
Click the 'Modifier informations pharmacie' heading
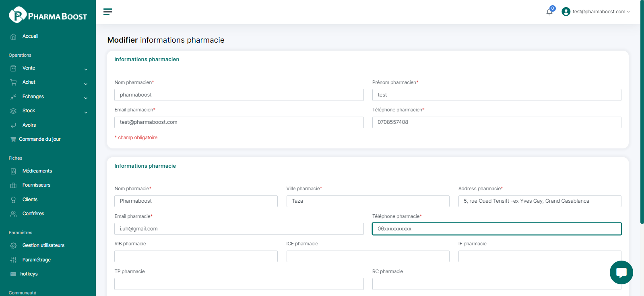(166, 40)
